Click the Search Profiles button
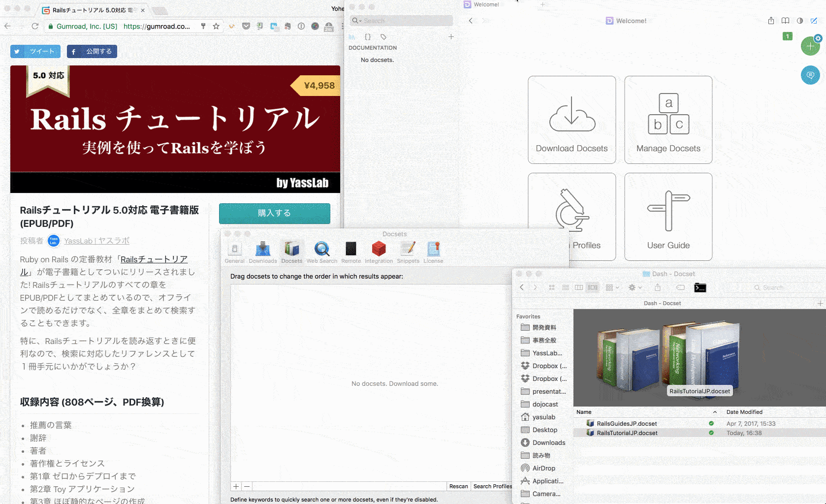This screenshot has height=504, width=826. [x=492, y=486]
